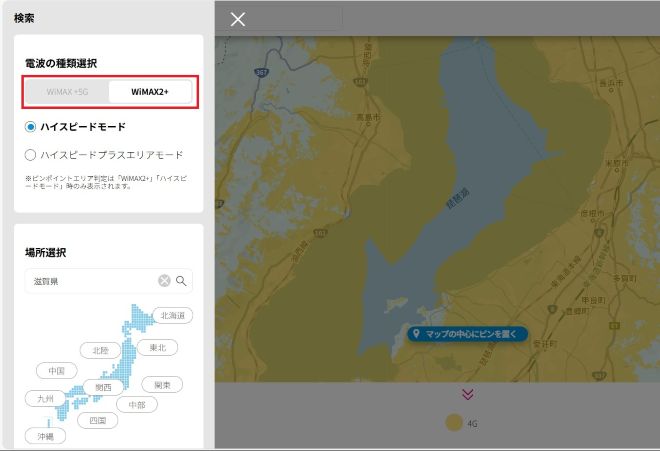Click the 滋賀県 location search field
This screenshot has height=451, width=660.
click(109, 281)
